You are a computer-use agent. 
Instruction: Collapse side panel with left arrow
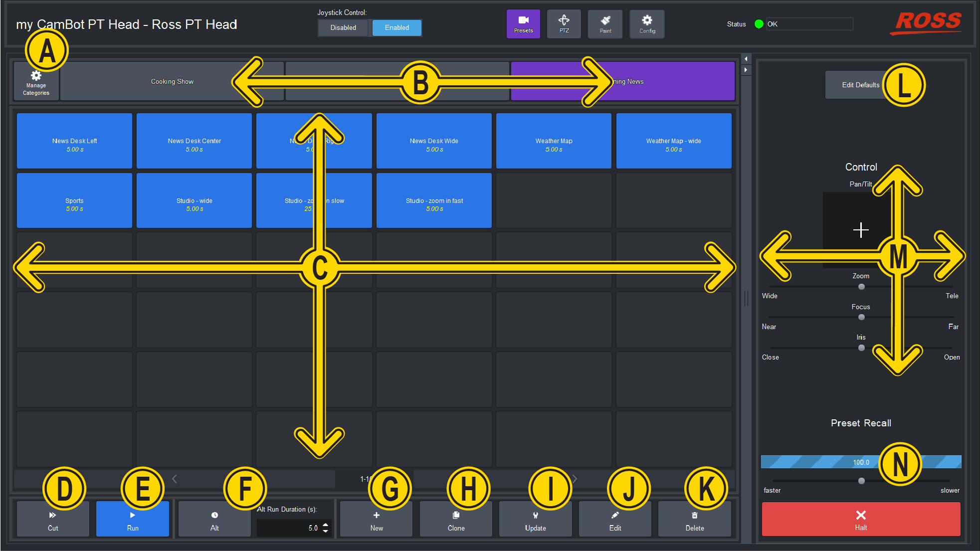(746, 59)
